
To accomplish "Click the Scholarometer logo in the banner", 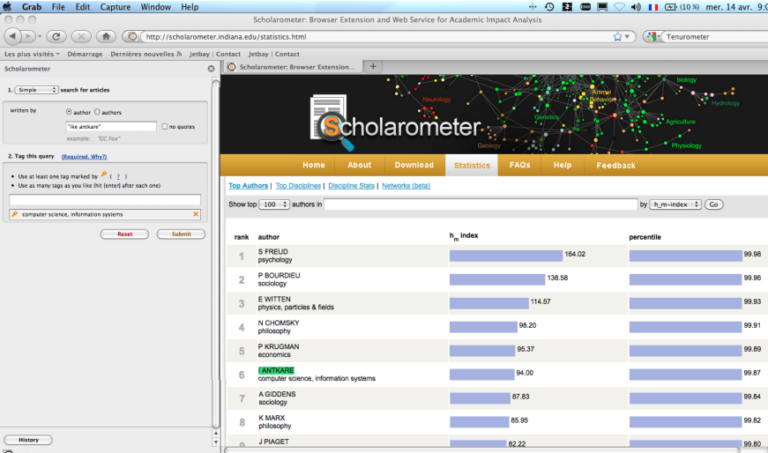I will tap(396, 122).
